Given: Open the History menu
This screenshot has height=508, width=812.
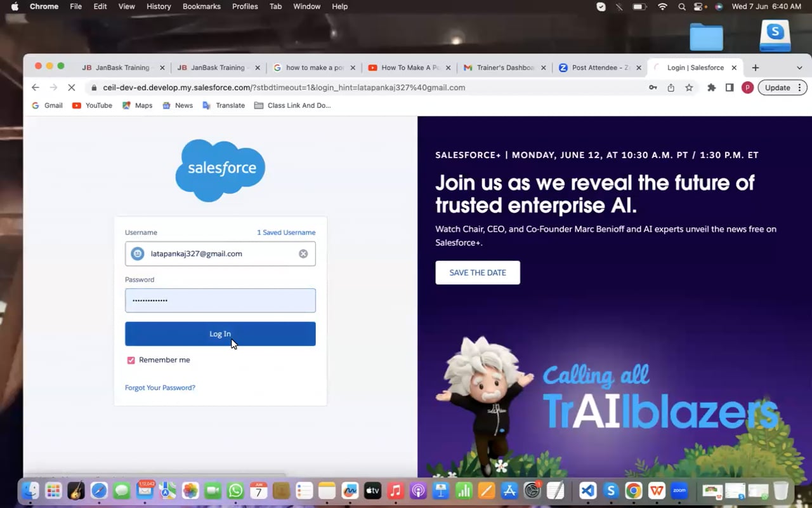Looking at the screenshot, I should point(159,6).
